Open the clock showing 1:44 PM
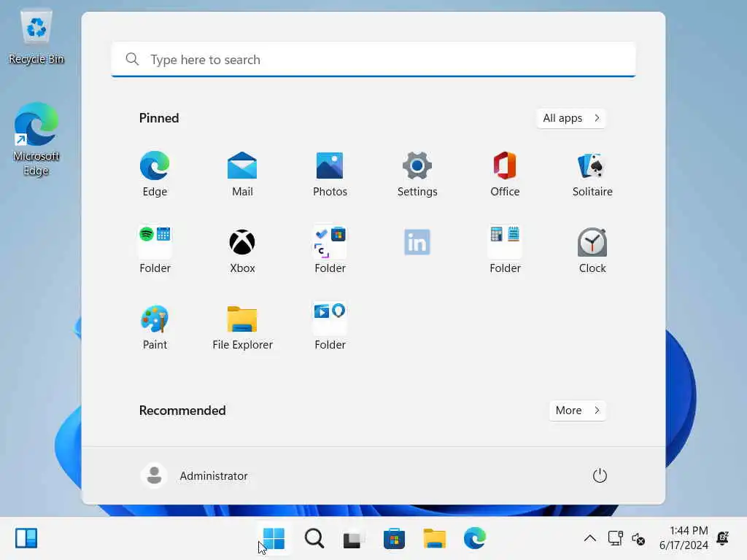 684,538
